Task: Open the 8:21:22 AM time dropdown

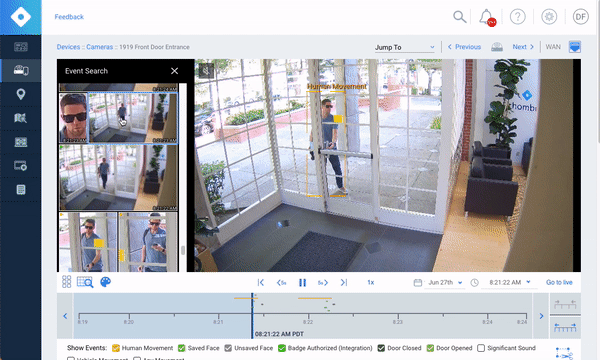Action: [510, 282]
